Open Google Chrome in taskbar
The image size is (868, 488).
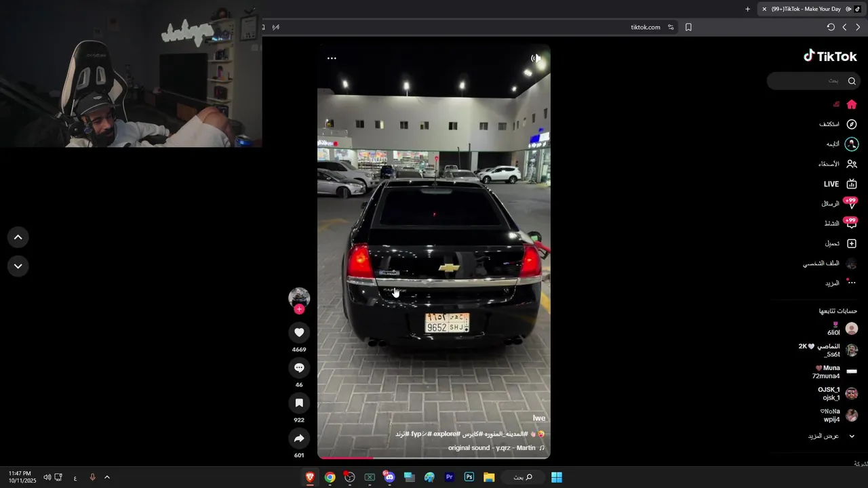pos(330,477)
